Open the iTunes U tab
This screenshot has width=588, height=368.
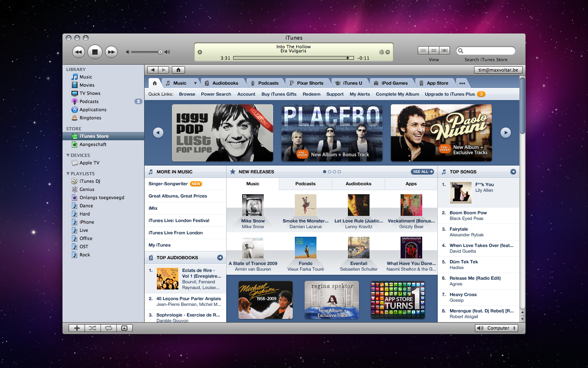pos(349,83)
